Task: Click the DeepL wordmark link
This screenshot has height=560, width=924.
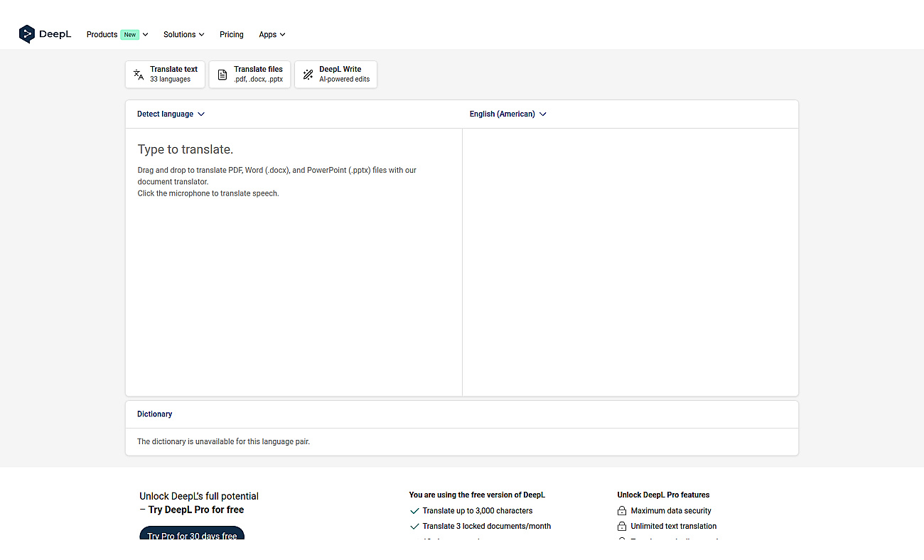Action: (55, 34)
